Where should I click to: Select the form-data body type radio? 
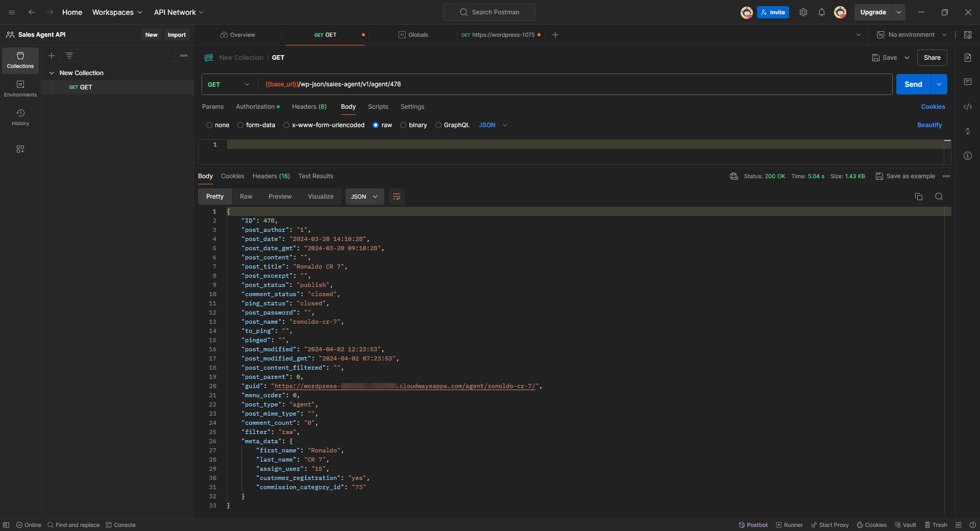tap(240, 125)
